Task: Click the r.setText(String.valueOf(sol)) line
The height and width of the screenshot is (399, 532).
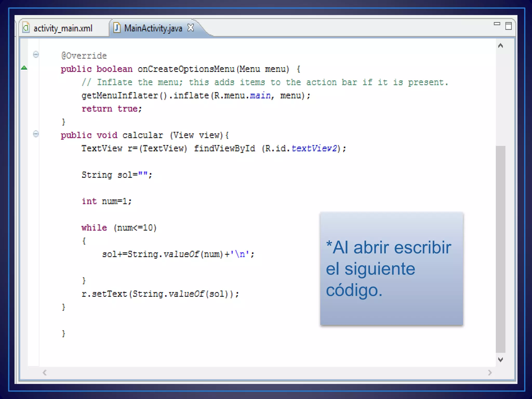Action: [160, 294]
